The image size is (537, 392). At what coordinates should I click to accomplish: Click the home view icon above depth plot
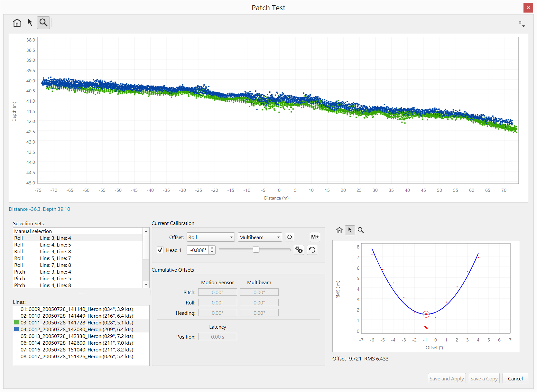17,23
